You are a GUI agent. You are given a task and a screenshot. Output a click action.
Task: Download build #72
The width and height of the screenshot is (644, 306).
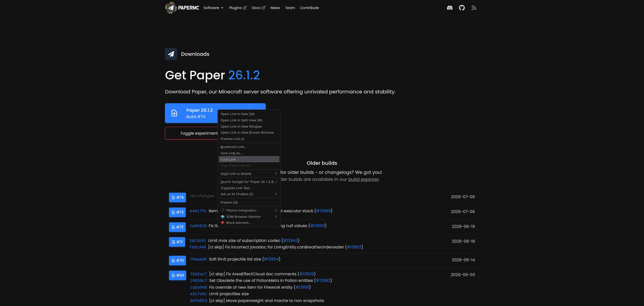point(177,227)
